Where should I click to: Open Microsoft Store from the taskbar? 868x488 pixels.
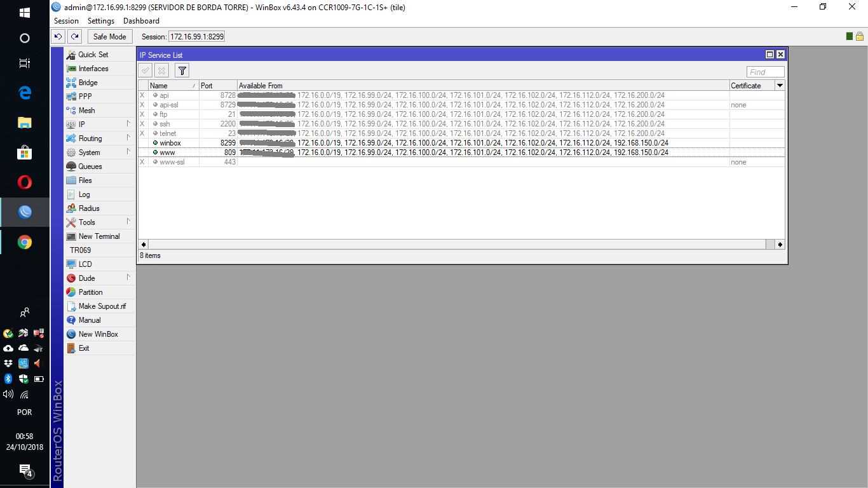(25, 153)
